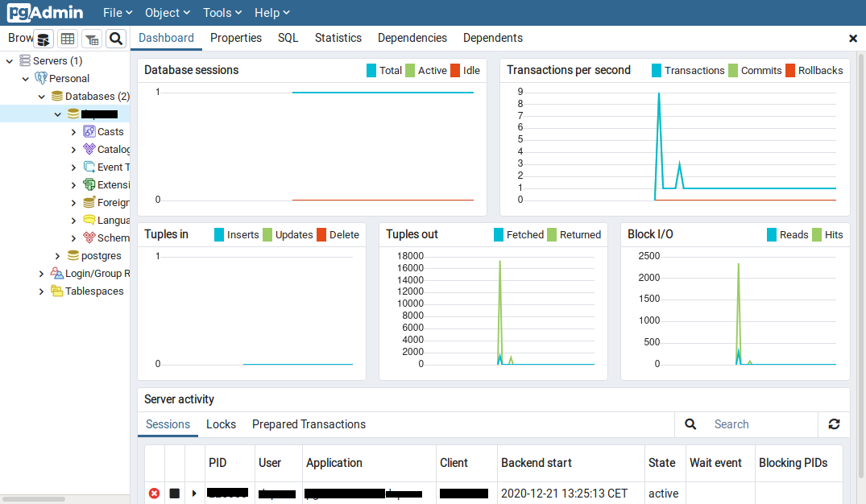The image size is (866, 504).
Task: Click the Filtered Rows toolbar icon
Action: click(x=92, y=39)
